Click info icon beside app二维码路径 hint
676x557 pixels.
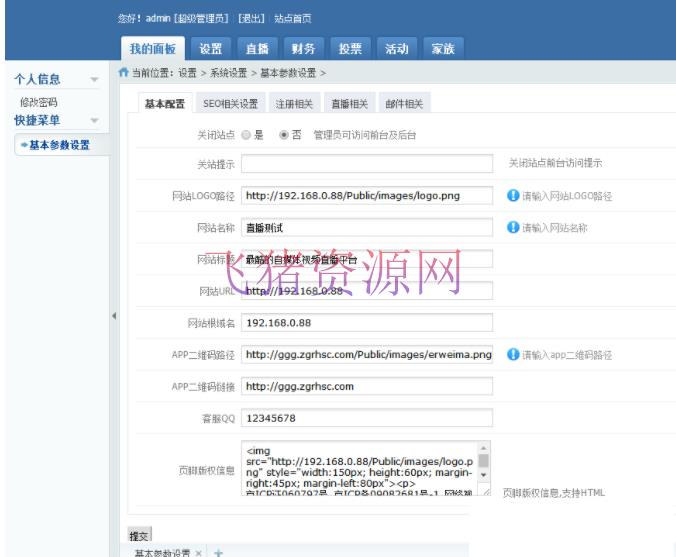coord(513,355)
